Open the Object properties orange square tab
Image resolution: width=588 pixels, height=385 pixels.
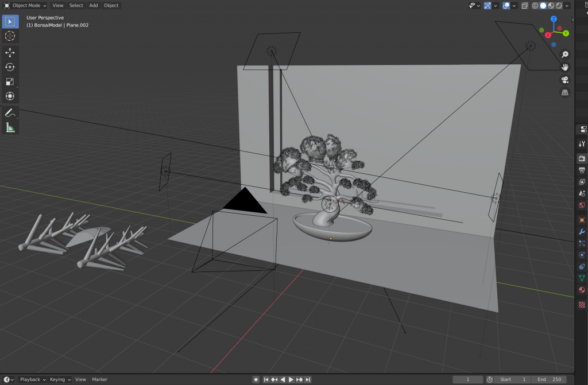click(582, 220)
